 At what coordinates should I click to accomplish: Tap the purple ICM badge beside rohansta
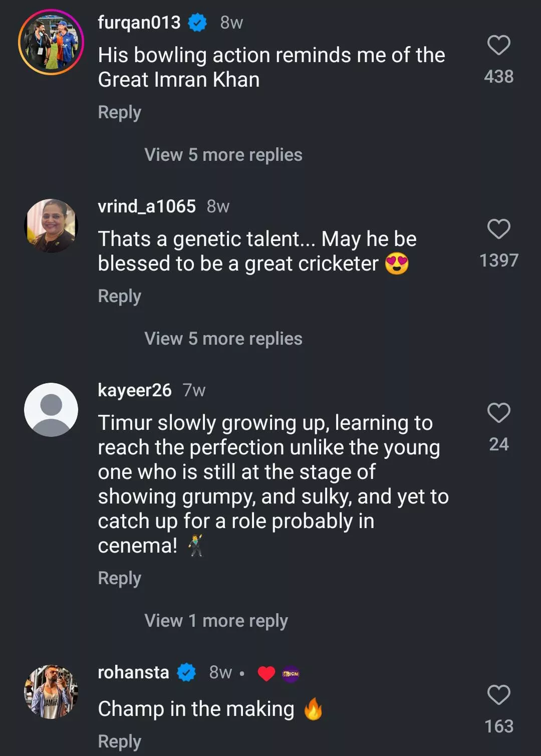(x=291, y=674)
